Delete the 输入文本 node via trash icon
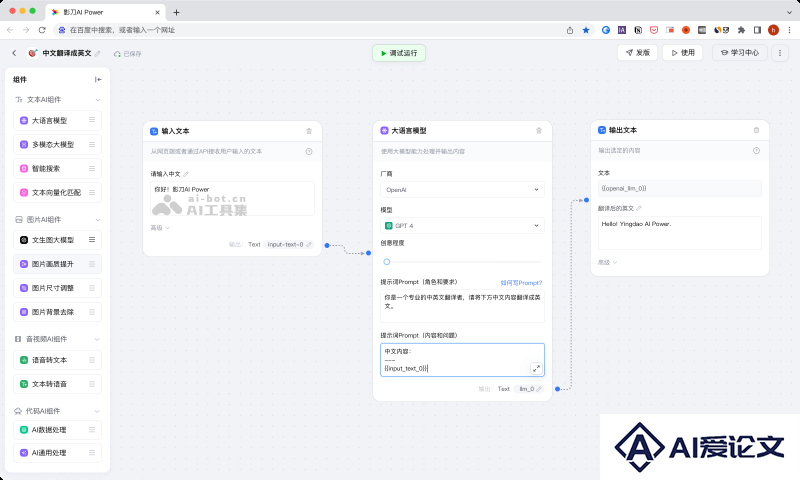Screen dimensions: 800x480 (x=309, y=131)
